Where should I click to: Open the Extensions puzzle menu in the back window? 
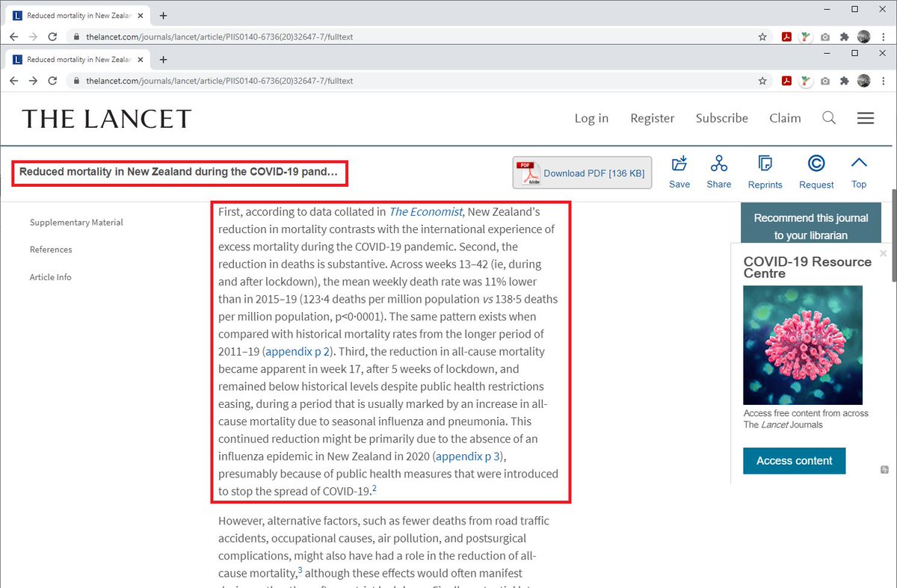tap(844, 36)
